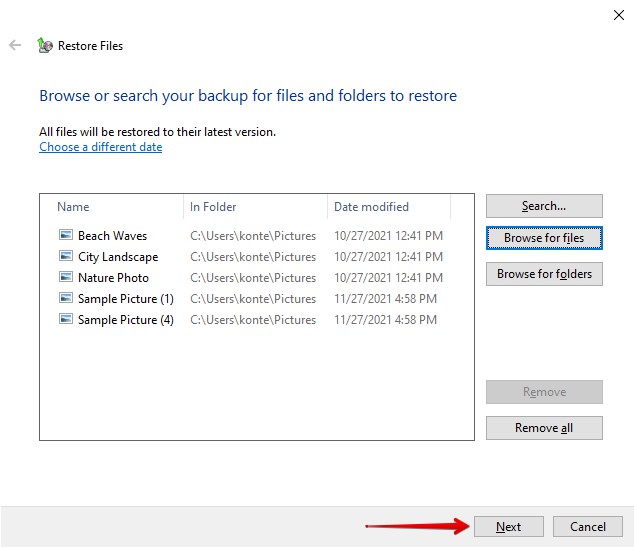Click the folder path of Nature Photo
The height and width of the screenshot is (547, 634).
pos(253,278)
